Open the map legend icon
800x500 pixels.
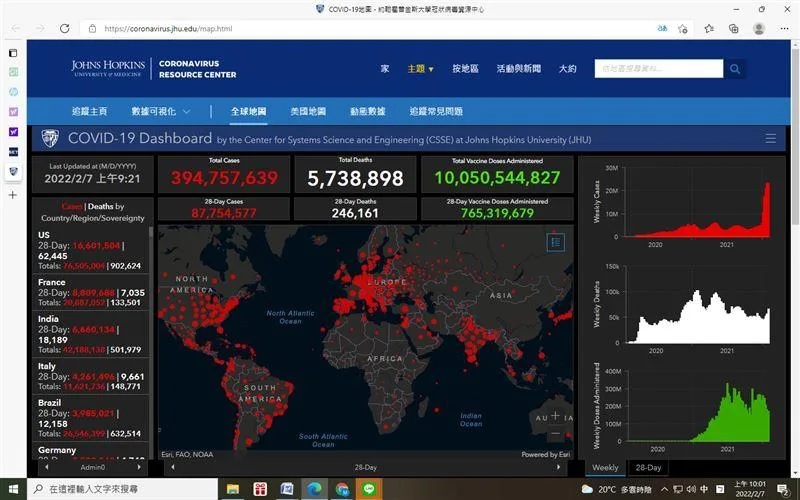556,242
